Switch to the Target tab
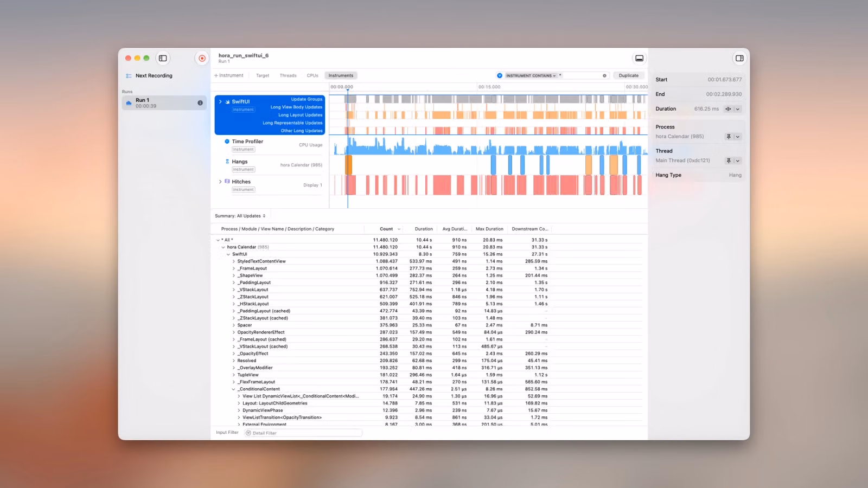 263,75
